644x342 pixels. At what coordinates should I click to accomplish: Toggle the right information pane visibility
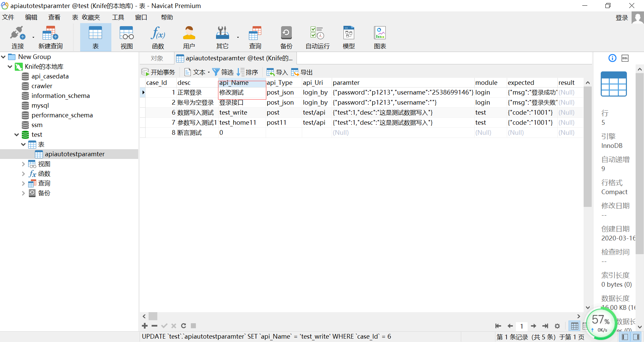pyautogui.click(x=636, y=337)
